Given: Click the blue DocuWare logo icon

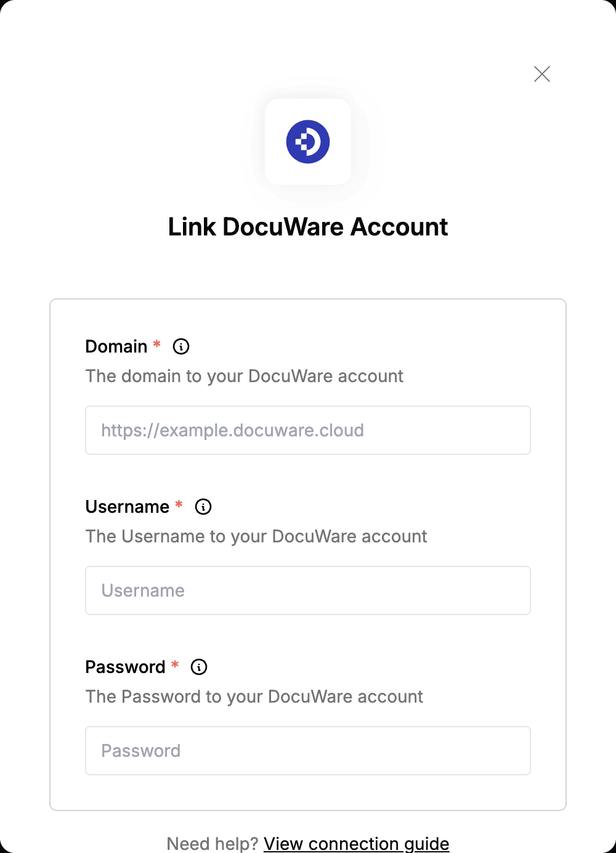Looking at the screenshot, I should pos(308,142).
